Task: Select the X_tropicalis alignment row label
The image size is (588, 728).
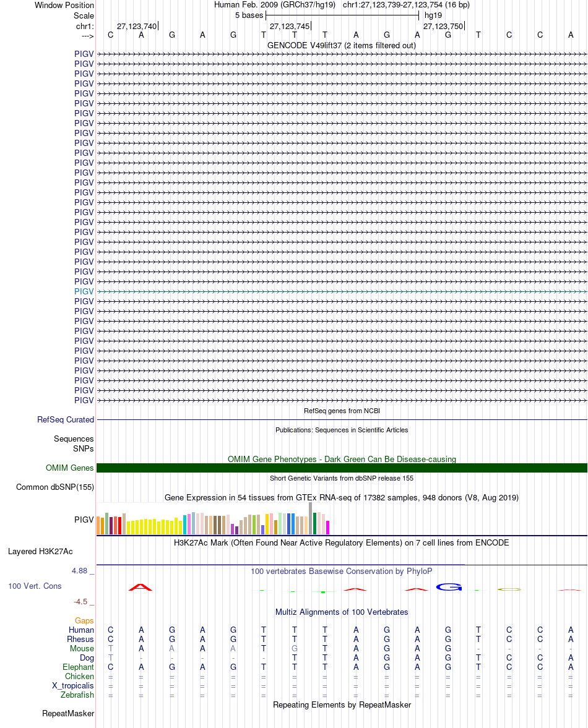Action: 73,686
